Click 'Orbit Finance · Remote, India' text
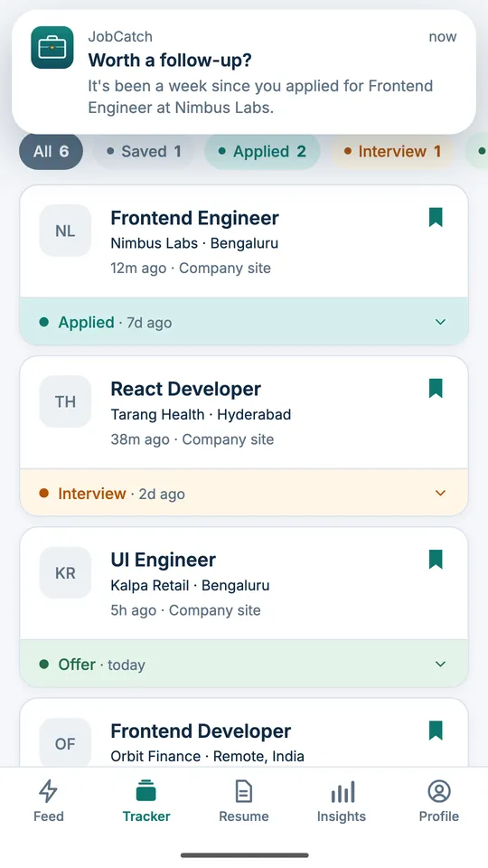The height and width of the screenshot is (868, 488). click(208, 756)
